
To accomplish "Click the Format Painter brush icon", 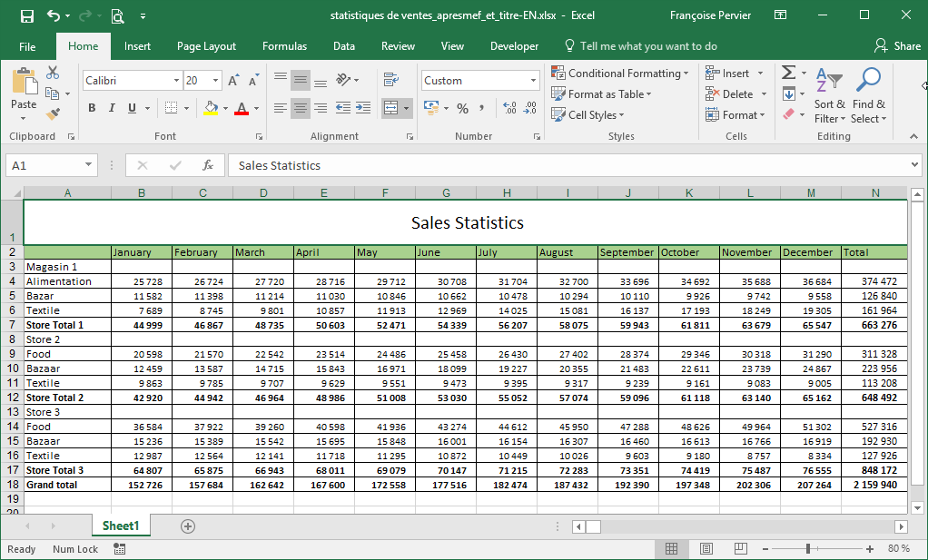I will coord(53,114).
